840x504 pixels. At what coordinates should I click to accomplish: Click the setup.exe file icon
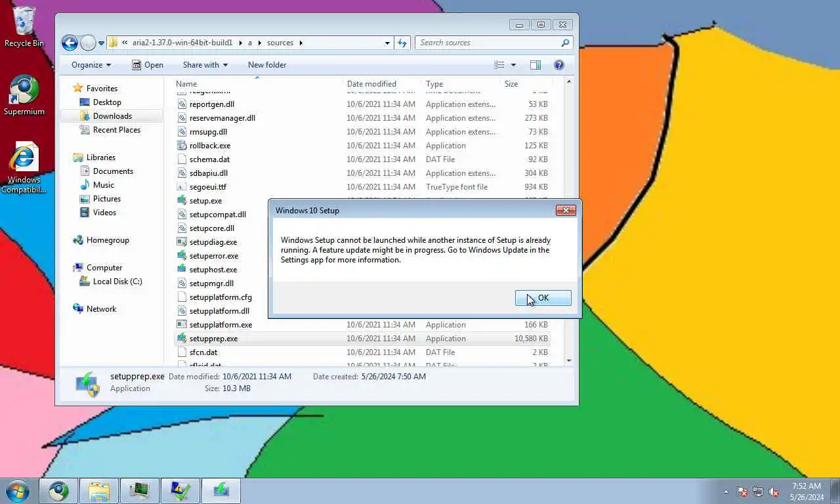coord(182,201)
